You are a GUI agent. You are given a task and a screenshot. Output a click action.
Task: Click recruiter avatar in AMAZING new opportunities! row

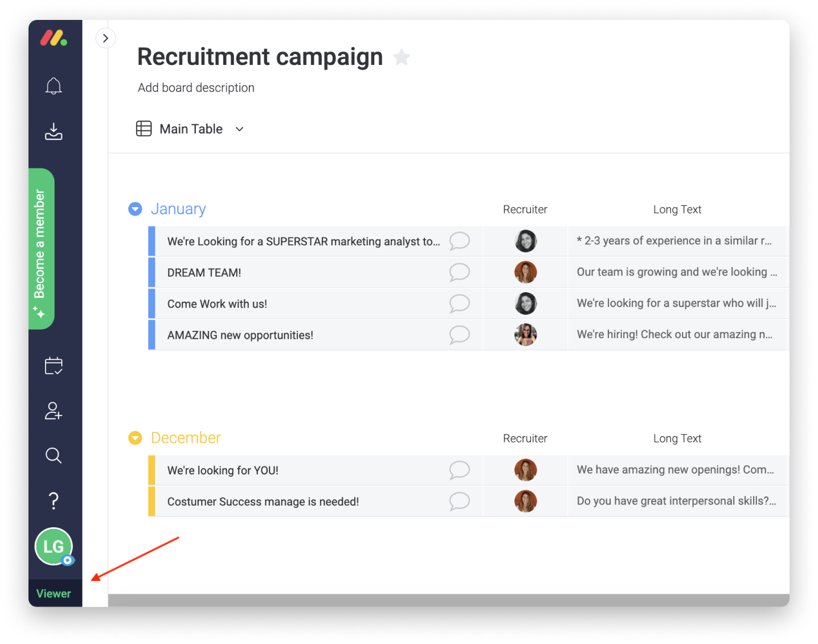coord(525,335)
